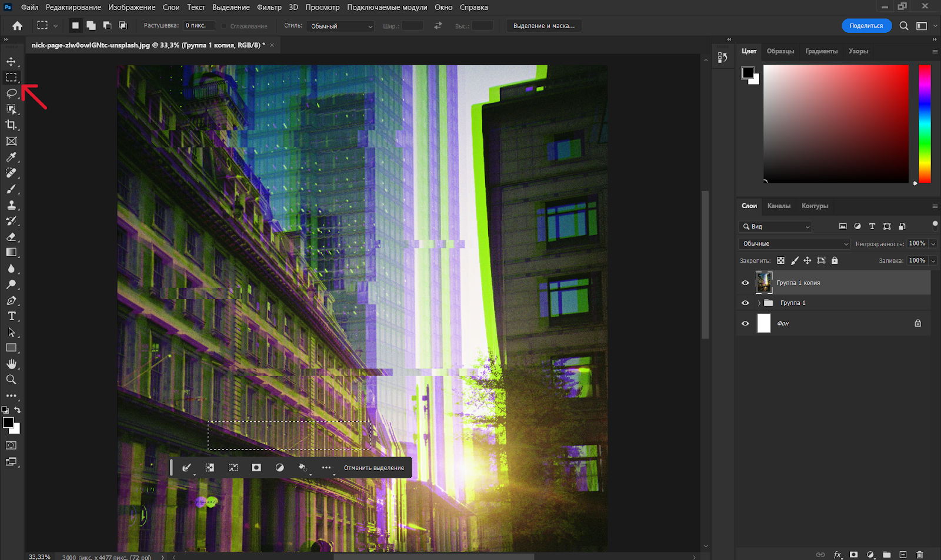Click the fx layer effects icon
The height and width of the screenshot is (560, 941).
(837, 554)
